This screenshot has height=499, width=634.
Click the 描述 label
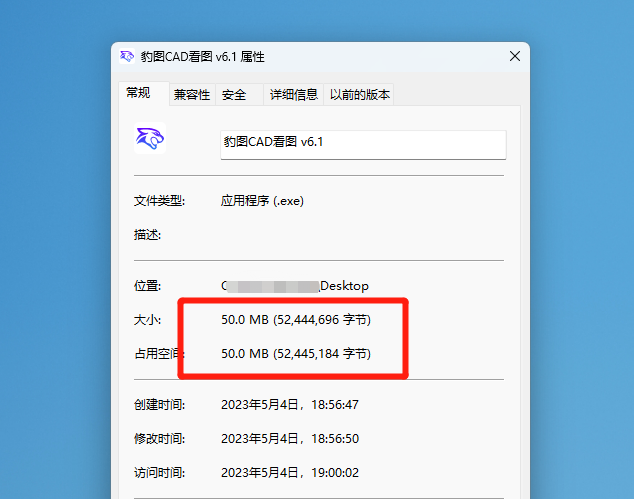[147, 235]
